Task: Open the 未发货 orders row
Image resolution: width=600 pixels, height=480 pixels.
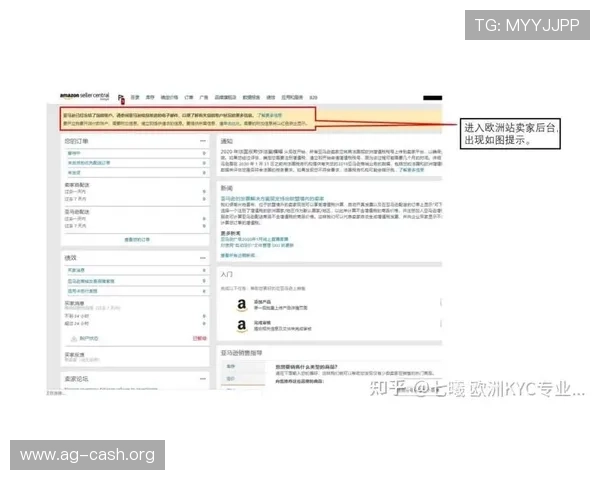Action: [137, 173]
